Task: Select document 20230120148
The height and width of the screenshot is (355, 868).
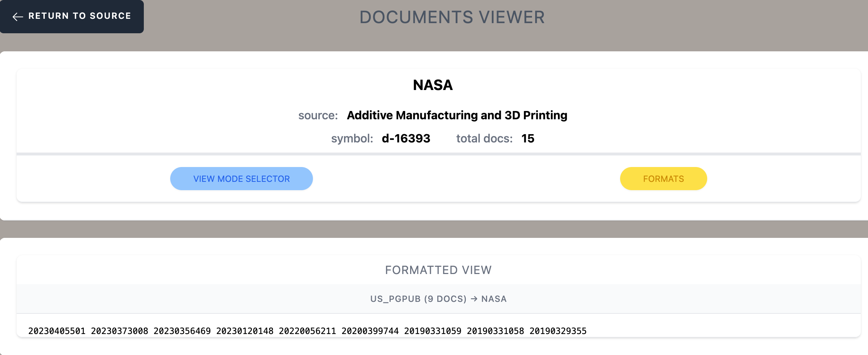Action: (x=245, y=331)
